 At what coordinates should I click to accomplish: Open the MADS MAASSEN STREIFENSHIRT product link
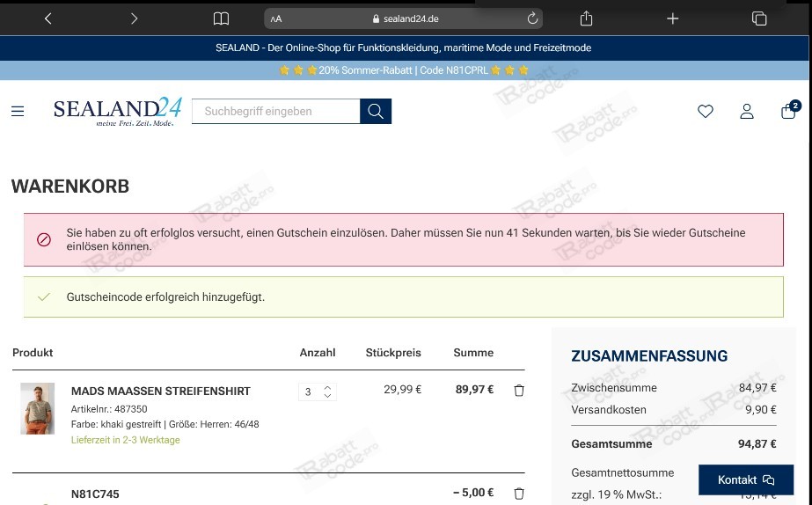tap(160, 391)
